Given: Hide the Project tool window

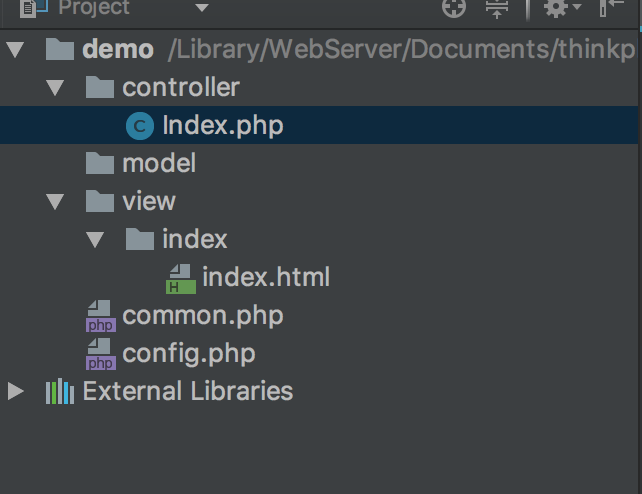Looking at the screenshot, I should point(612,8).
